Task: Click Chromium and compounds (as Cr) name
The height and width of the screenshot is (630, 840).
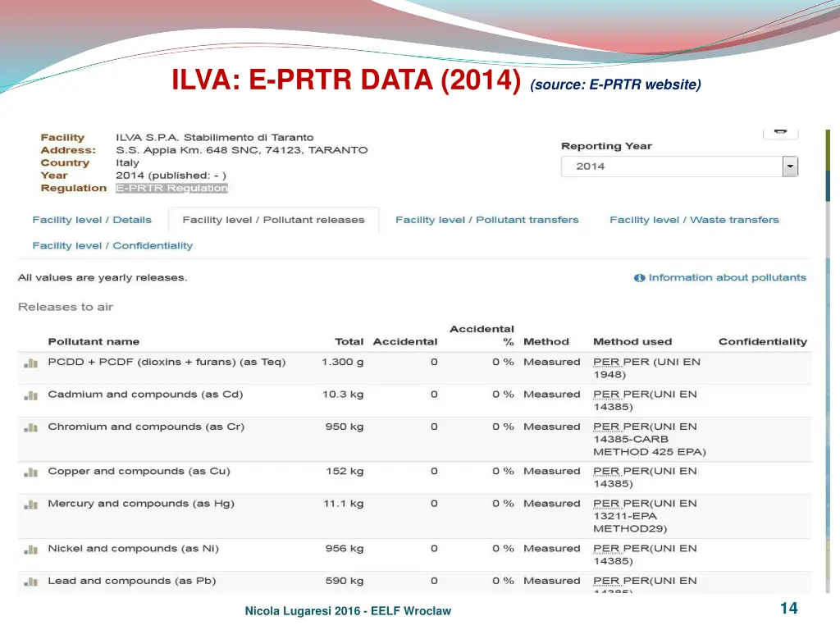Action: pos(146,427)
